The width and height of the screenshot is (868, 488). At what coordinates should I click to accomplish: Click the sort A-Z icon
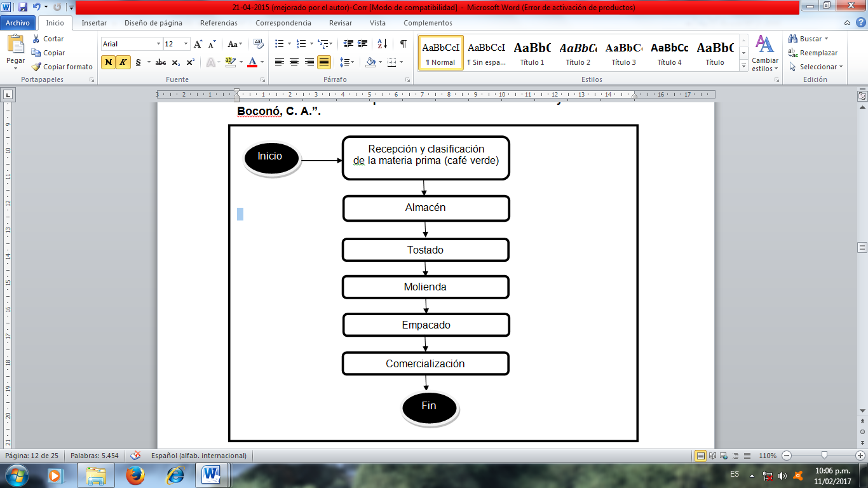click(x=382, y=44)
